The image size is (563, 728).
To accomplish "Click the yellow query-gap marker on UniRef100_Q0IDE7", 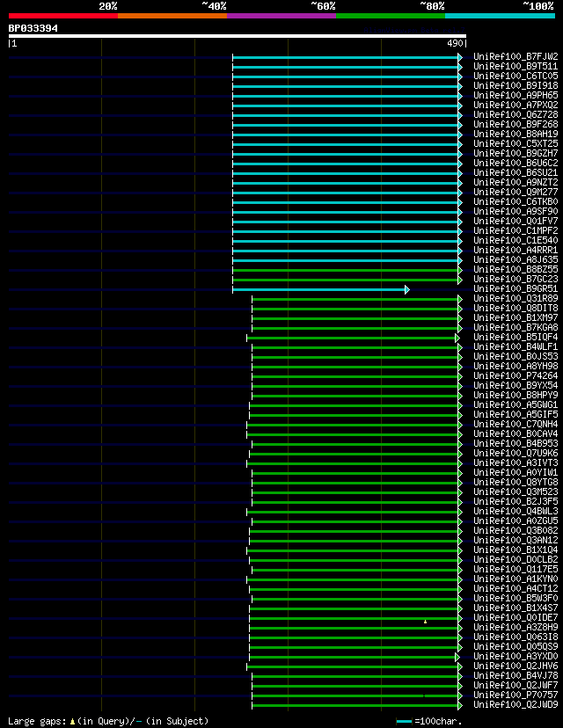I will tap(425, 621).
